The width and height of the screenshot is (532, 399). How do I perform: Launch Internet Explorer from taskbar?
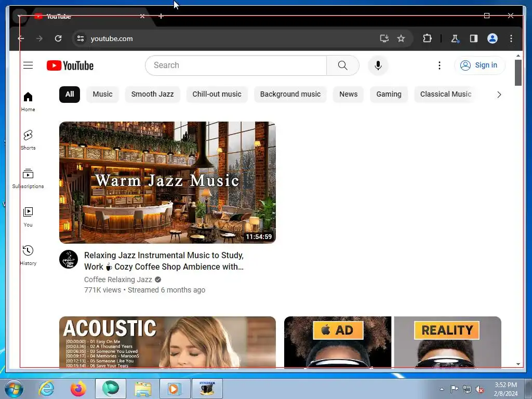coord(46,389)
